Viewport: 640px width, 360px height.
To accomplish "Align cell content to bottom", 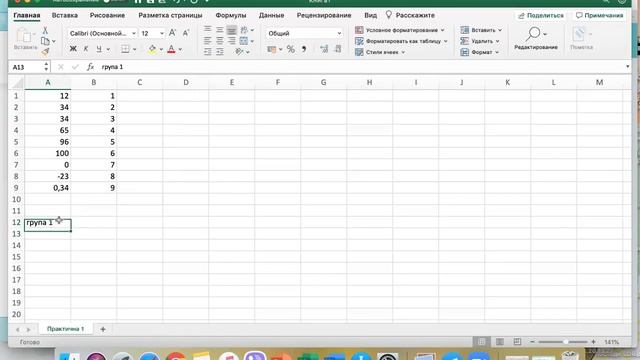I will (231, 29).
